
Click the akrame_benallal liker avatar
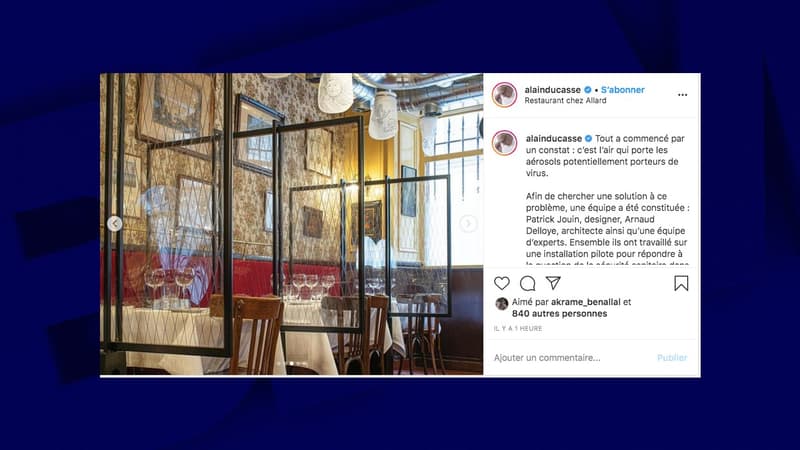point(502,304)
